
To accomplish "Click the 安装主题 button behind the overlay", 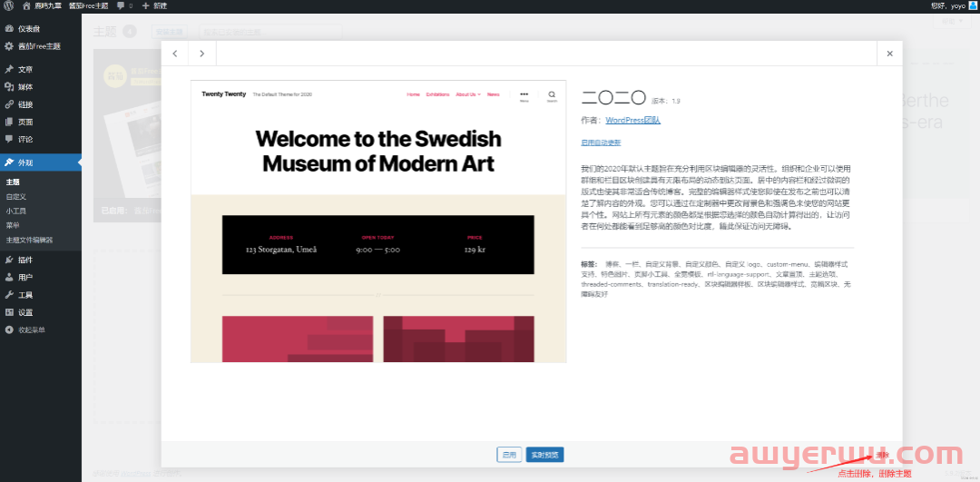I will 170,31.
